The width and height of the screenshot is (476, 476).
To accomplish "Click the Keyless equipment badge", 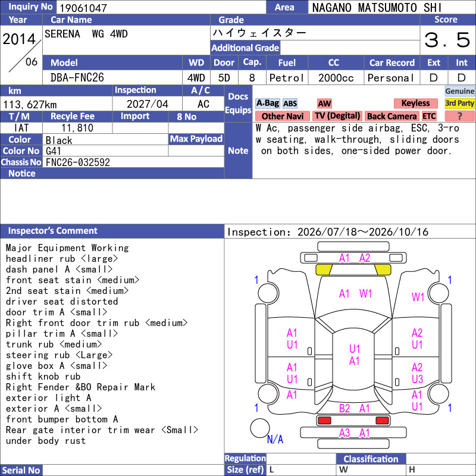I will click(x=415, y=103).
